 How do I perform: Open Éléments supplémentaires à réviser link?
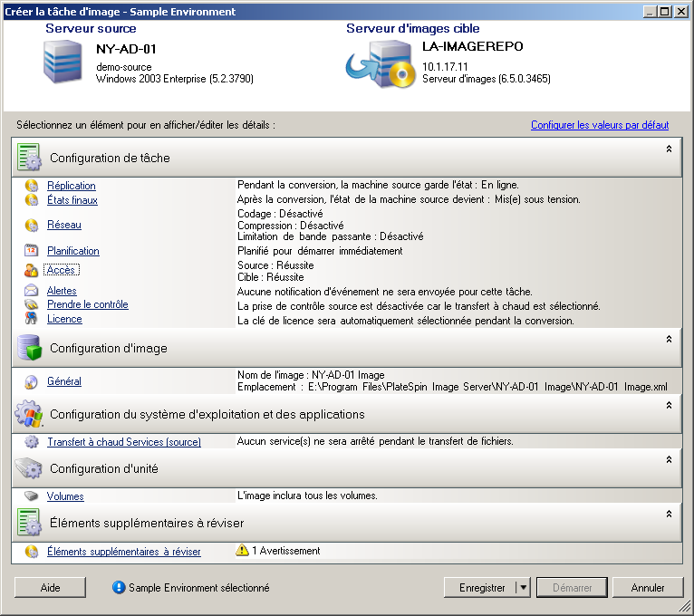pos(124,552)
